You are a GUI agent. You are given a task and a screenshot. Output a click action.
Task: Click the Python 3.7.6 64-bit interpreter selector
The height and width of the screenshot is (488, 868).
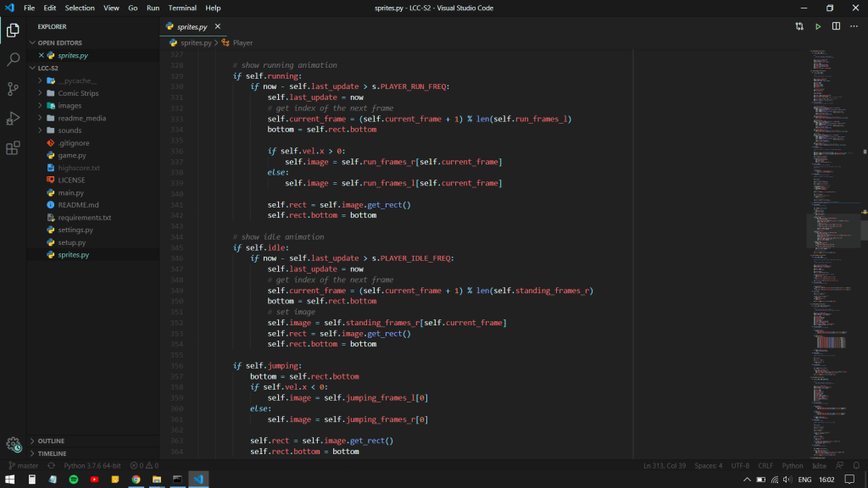click(x=92, y=465)
